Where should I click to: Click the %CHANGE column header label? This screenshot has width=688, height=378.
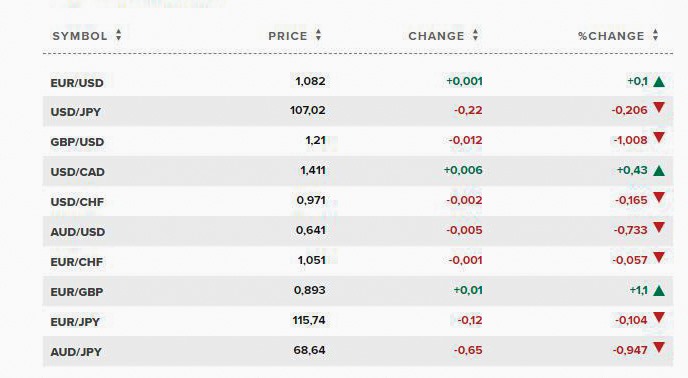(611, 36)
